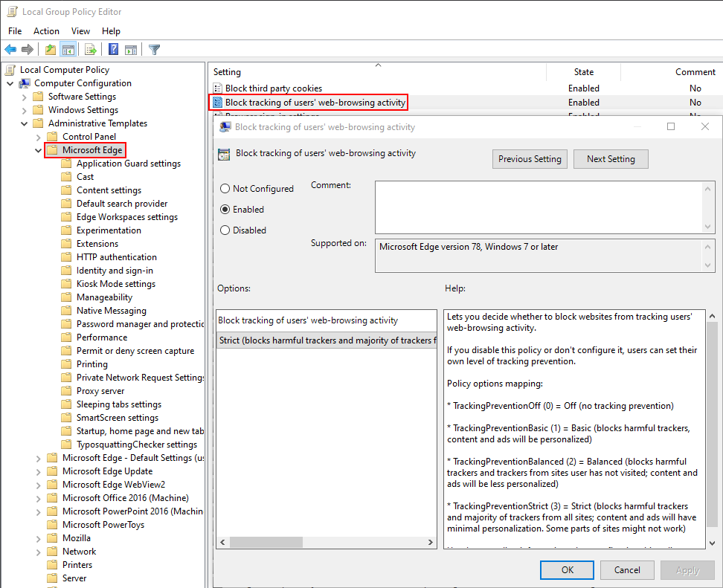Select Edge Workspaces settings folder

point(126,216)
